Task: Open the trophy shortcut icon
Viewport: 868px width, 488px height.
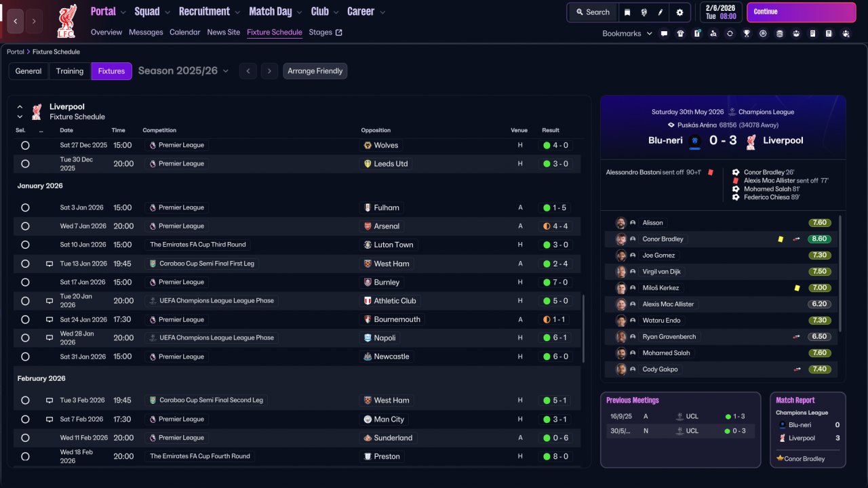Action: click(x=747, y=33)
